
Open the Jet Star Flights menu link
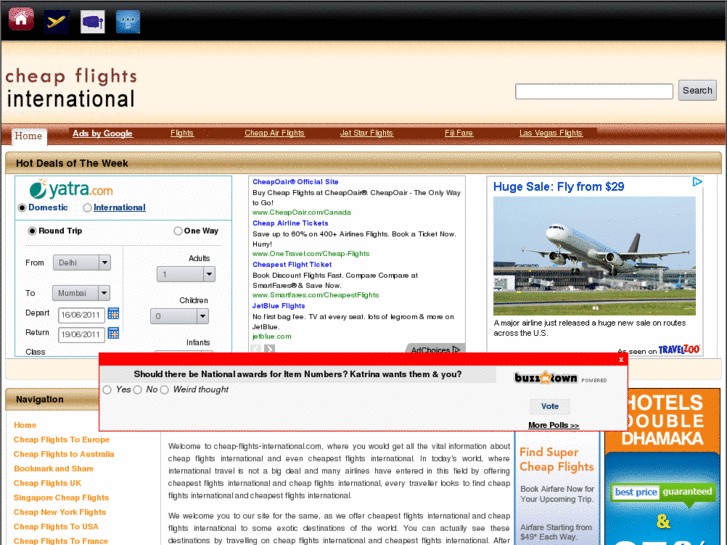[x=366, y=133]
